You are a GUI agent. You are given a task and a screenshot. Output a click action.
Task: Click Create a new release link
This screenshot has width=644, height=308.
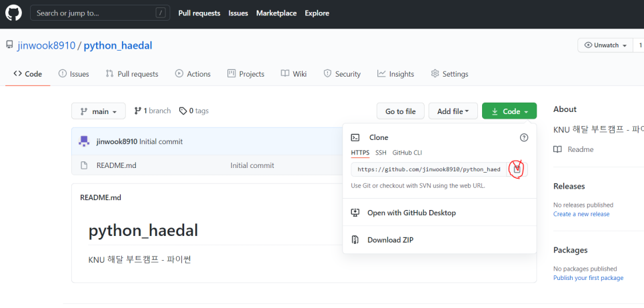[x=581, y=214]
